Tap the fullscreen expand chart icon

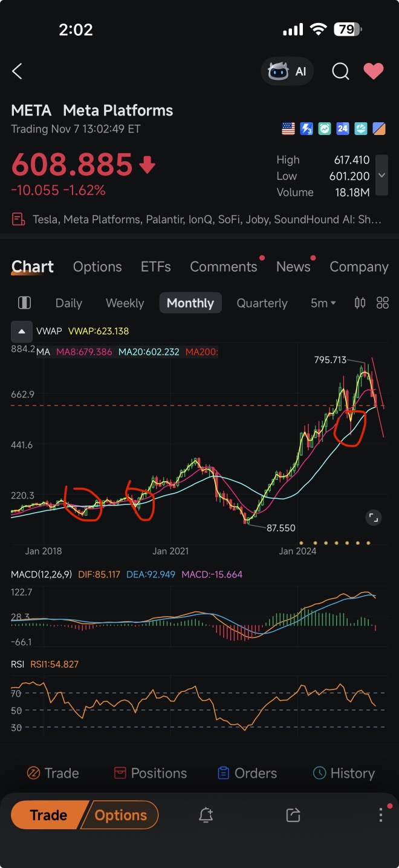click(x=374, y=517)
